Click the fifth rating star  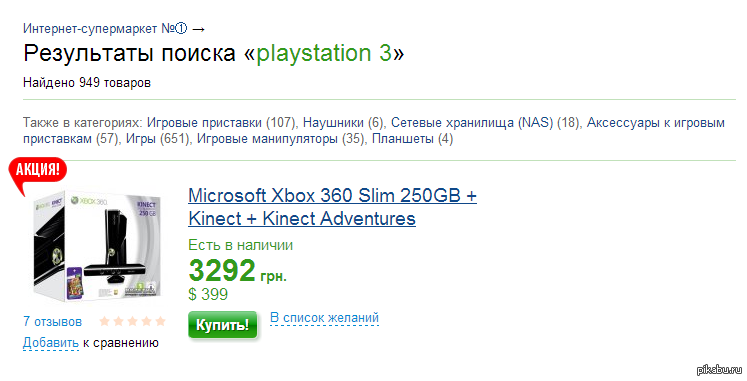tap(161, 321)
